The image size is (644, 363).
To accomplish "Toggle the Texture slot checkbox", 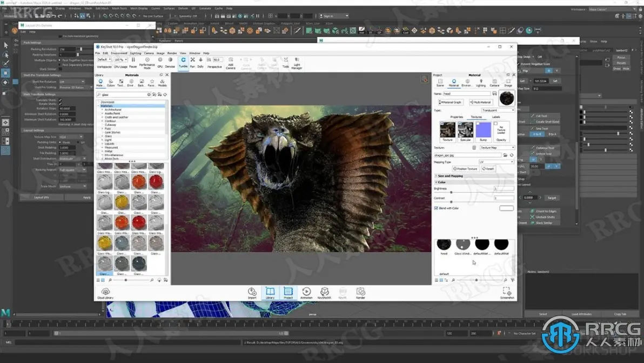I will [x=442, y=123].
